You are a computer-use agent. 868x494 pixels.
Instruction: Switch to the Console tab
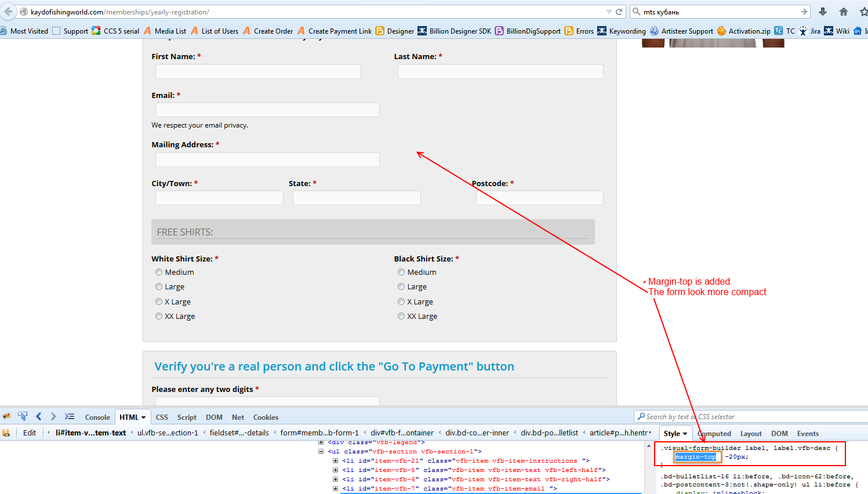pos(97,416)
